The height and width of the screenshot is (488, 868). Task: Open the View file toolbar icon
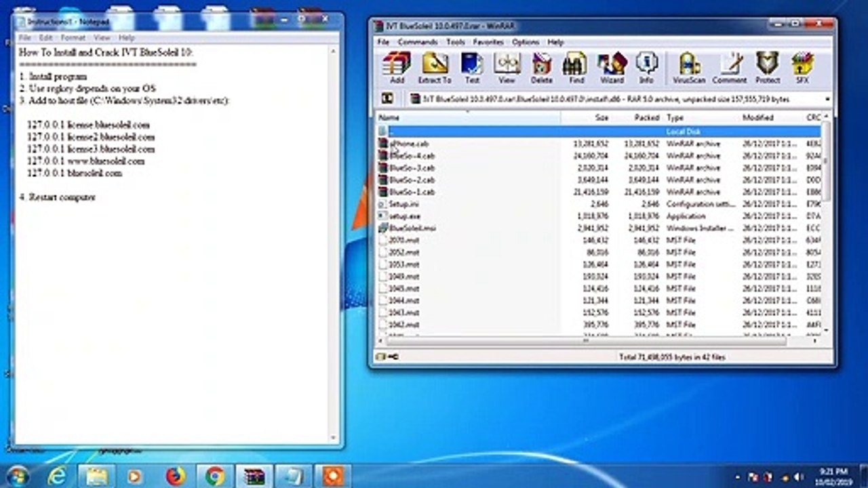507,68
